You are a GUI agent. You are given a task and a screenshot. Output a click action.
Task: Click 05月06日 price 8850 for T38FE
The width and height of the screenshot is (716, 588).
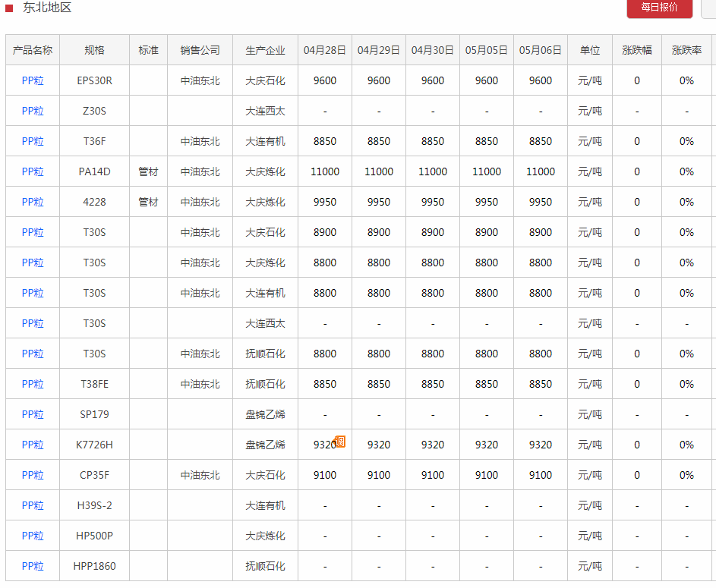point(540,384)
